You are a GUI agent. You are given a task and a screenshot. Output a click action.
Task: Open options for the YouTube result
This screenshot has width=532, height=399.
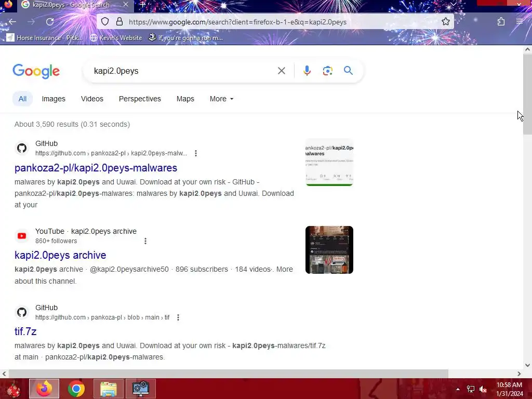click(145, 241)
